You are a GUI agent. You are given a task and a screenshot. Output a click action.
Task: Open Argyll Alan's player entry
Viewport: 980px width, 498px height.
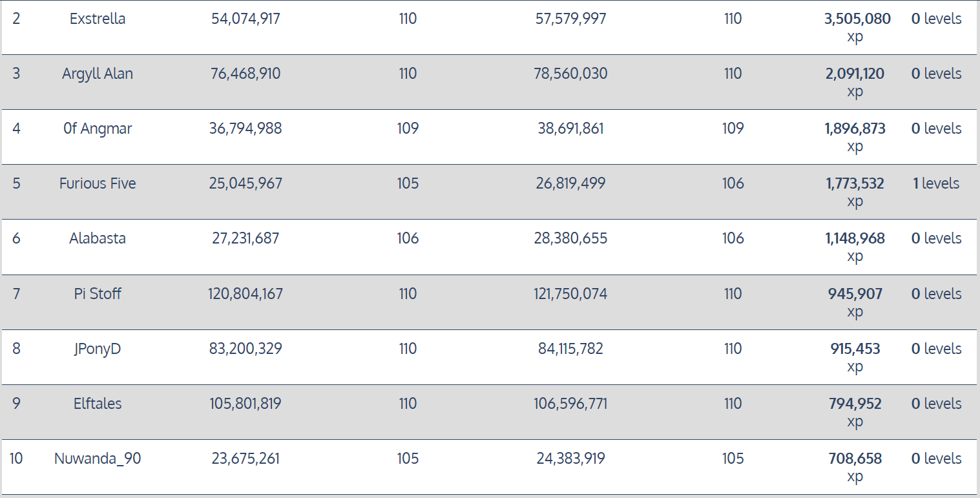(x=98, y=74)
